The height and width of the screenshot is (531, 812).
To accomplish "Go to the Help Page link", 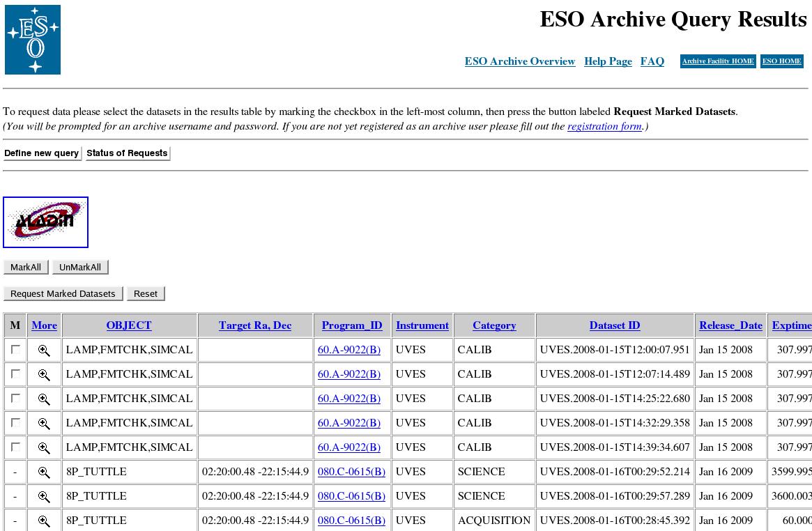I will (x=608, y=61).
